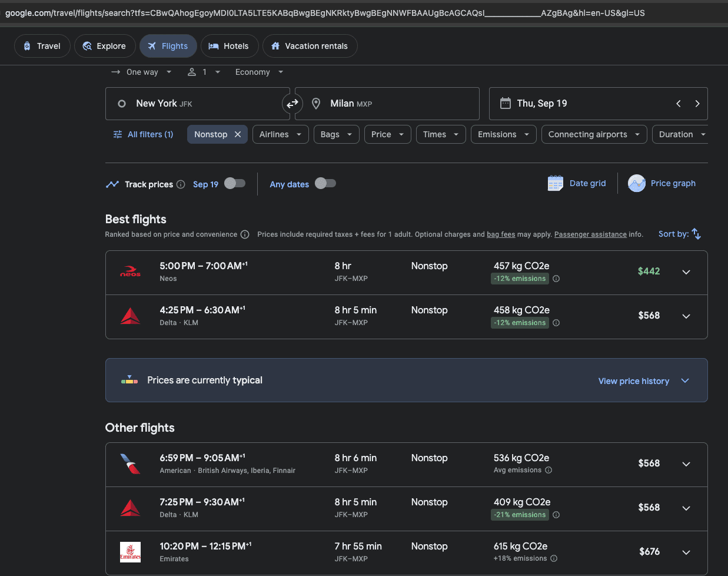Show emissions info for Neos flight

pyautogui.click(x=556, y=279)
